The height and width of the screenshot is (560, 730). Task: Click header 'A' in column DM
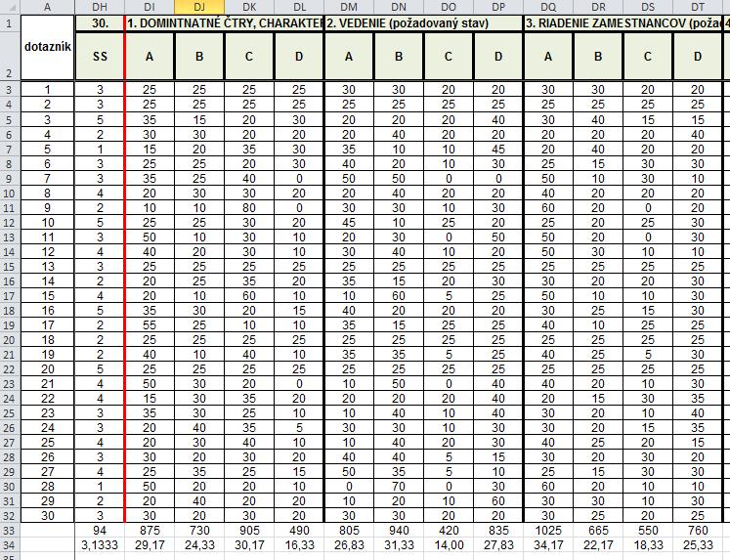point(349,57)
